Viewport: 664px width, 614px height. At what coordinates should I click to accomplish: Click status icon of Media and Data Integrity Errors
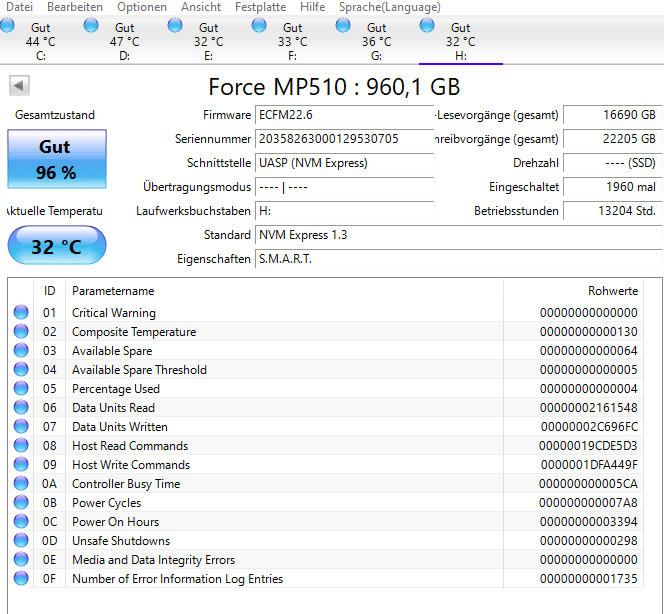coord(21,559)
